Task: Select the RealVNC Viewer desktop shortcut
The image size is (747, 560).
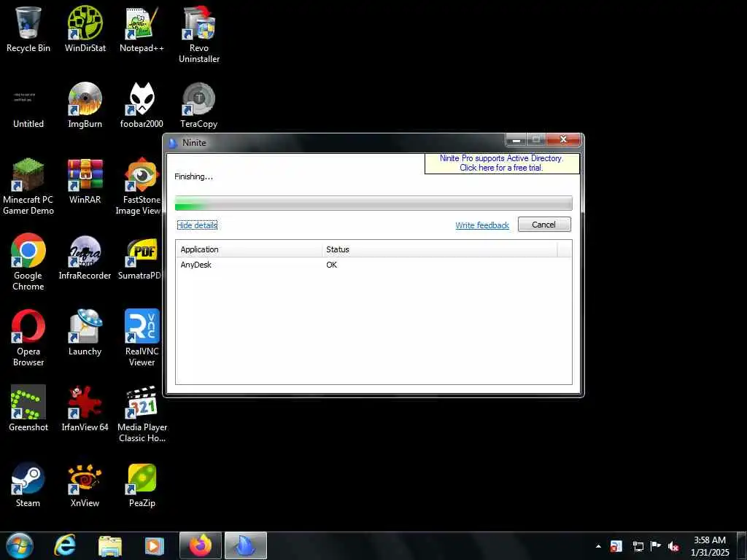Action: coord(142,338)
